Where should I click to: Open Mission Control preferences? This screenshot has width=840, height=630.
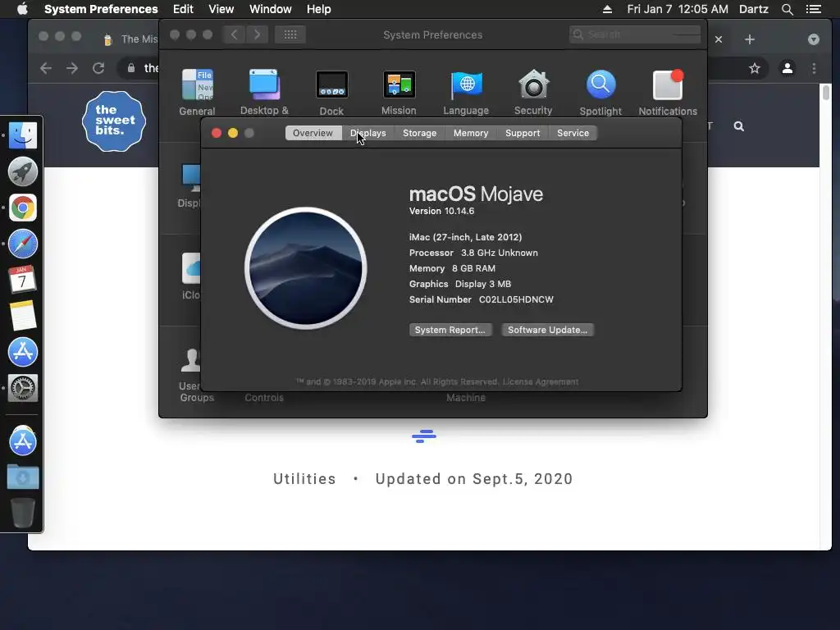(x=399, y=92)
